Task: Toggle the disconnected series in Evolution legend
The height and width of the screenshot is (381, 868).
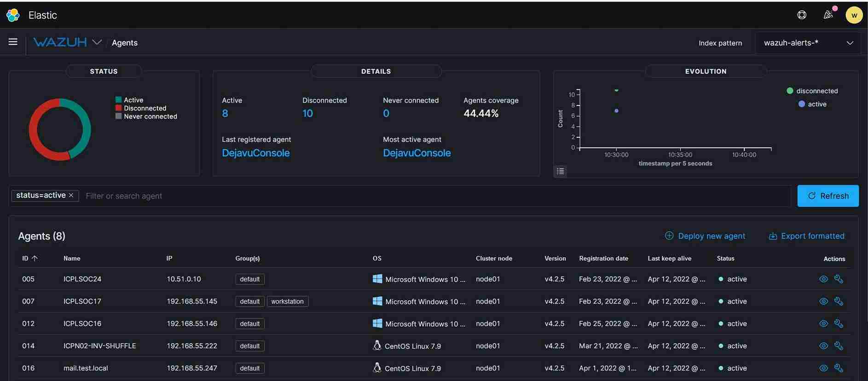Action: tap(812, 91)
